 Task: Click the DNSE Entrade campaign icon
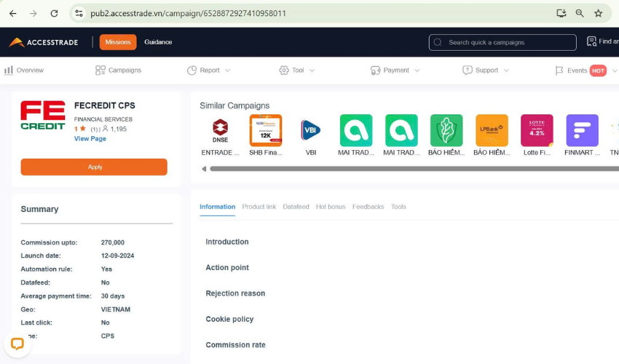click(x=220, y=130)
